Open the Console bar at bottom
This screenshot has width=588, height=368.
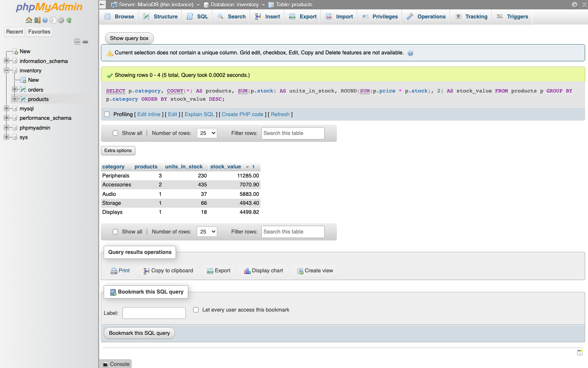tap(116, 364)
